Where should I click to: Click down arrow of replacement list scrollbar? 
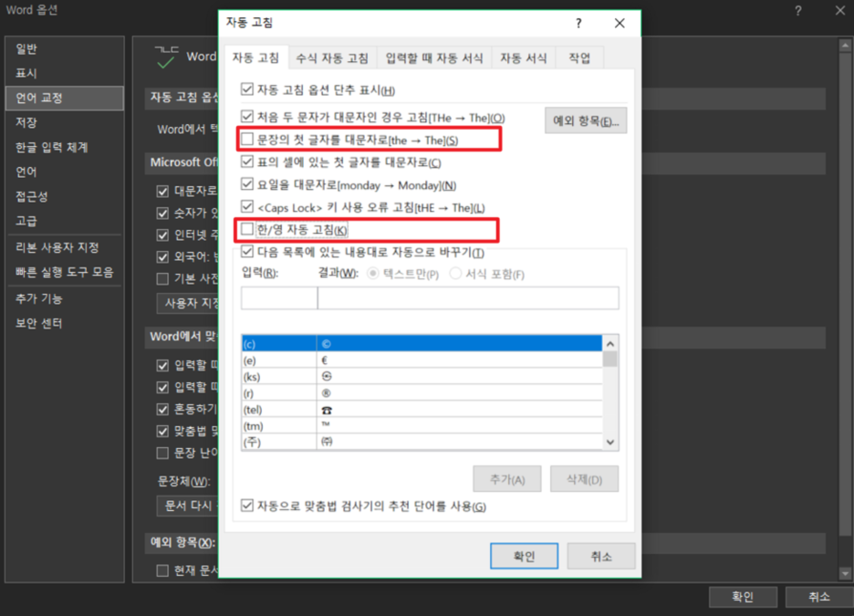tap(610, 442)
